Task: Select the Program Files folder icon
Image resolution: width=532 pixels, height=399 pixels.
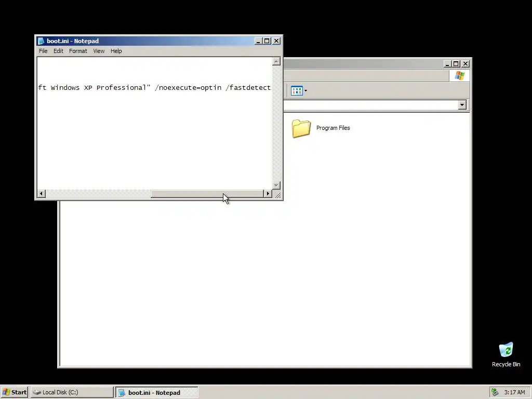Action: 301,128
